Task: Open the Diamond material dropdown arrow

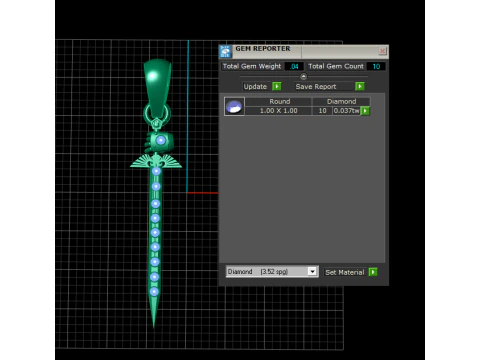Action: click(312, 272)
